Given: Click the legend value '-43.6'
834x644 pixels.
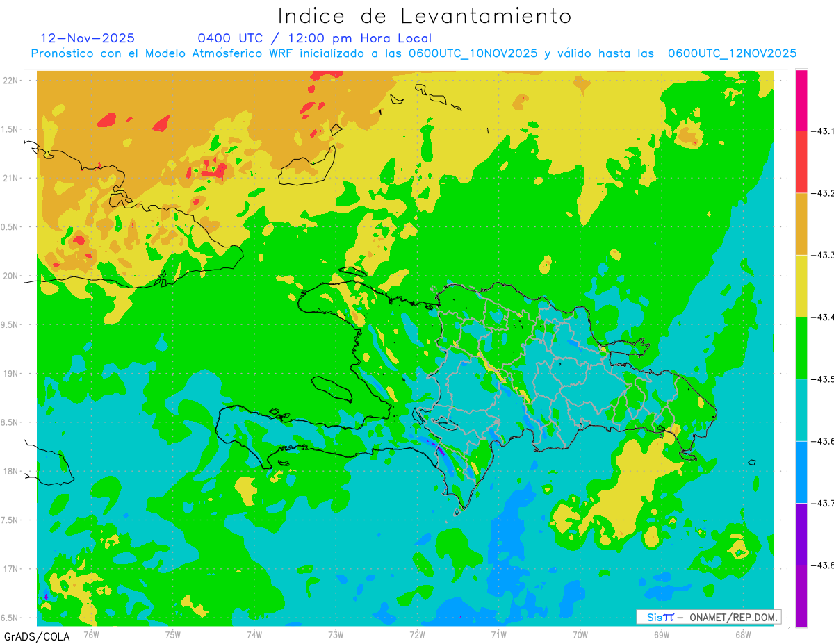Looking at the screenshot, I should coord(823,441).
